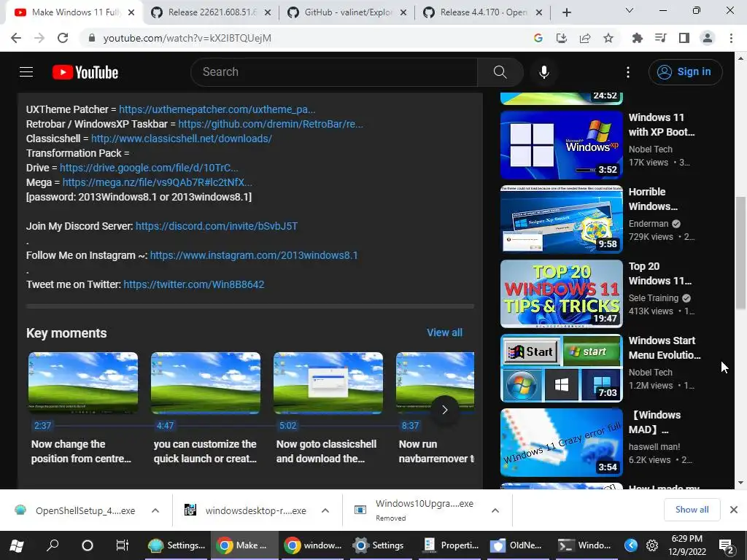This screenshot has width=747, height=560.
Task: Close the GitHub valinet tab
Action: pos(403,13)
